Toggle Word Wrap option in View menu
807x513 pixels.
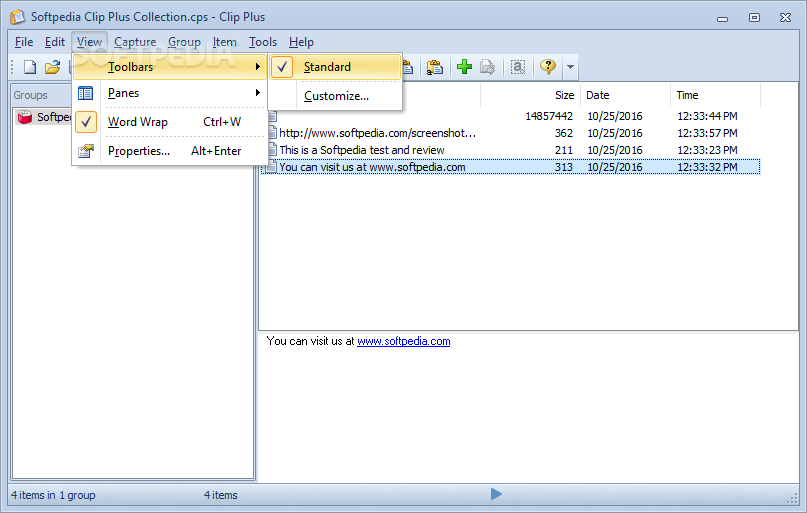click(x=170, y=122)
